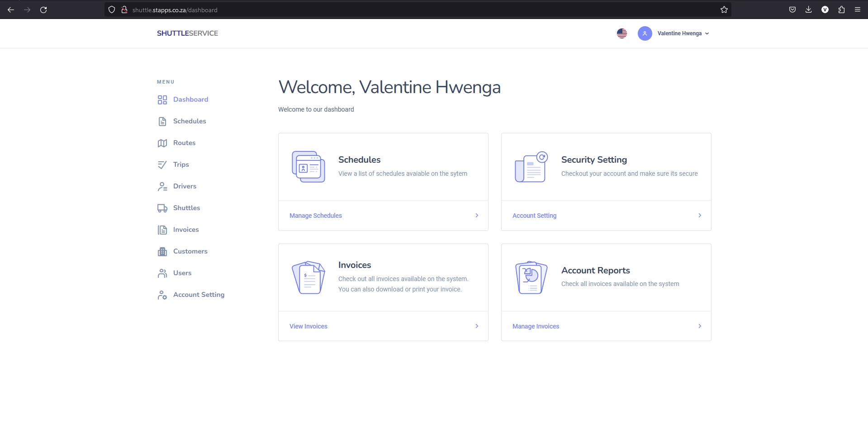Expand the Valentine Hwenga user dropdown

[683, 33]
